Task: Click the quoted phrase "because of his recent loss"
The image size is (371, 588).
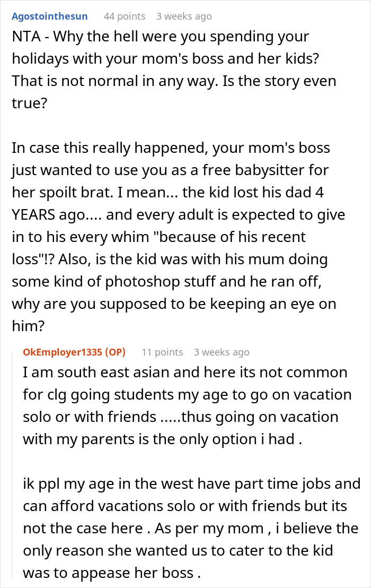Action: pyautogui.click(x=158, y=248)
